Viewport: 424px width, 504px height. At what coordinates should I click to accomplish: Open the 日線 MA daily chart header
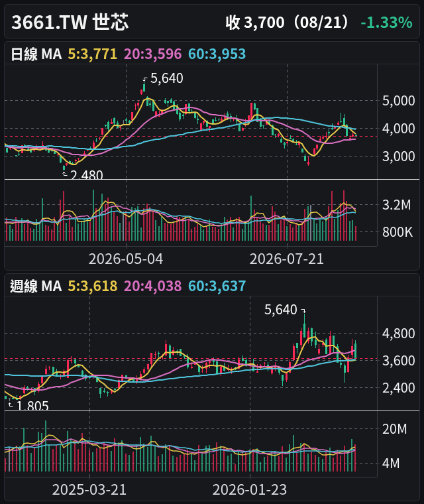pyautogui.click(x=36, y=54)
